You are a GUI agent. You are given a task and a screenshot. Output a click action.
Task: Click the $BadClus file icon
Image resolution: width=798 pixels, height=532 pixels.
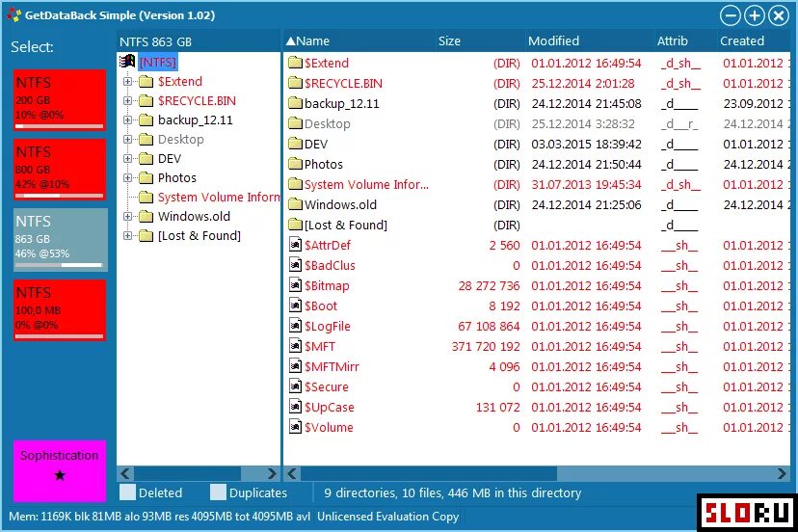tap(295, 265)
